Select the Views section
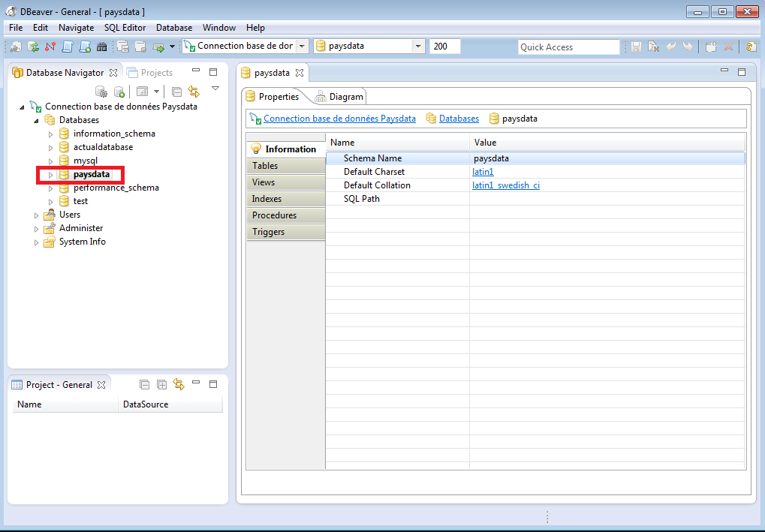This screenshot has height=532, width=765. [286, 182]
